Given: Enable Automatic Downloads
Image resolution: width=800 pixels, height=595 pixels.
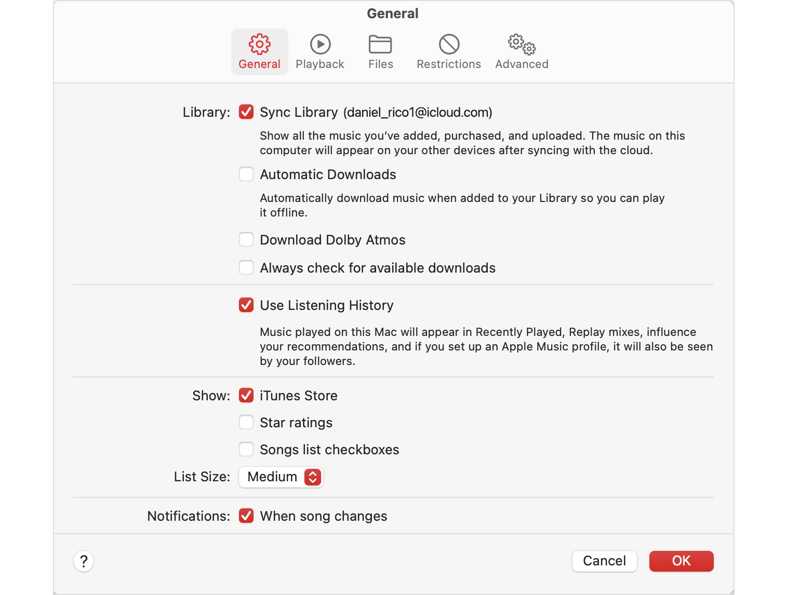Looking at the screenshot, I should click(x=245, y=174).
